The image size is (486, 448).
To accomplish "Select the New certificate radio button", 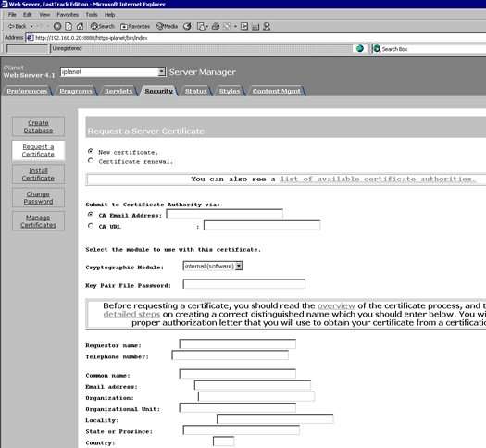I will point(91,151).
